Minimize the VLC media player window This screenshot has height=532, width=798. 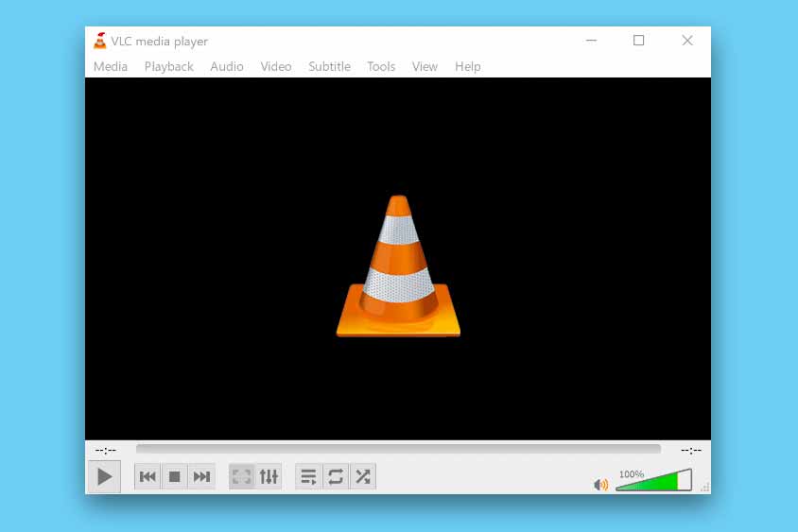pyautogui.click(x=591, y=41)
